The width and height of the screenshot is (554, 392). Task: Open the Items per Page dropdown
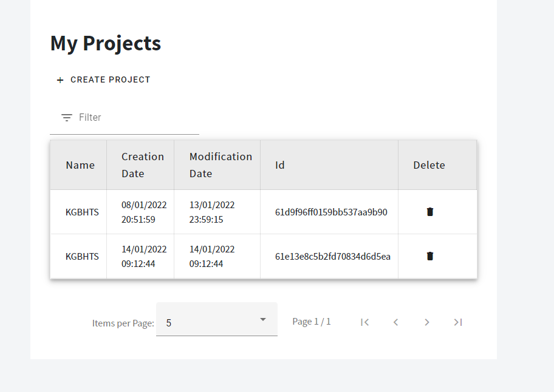pos(217,319)
